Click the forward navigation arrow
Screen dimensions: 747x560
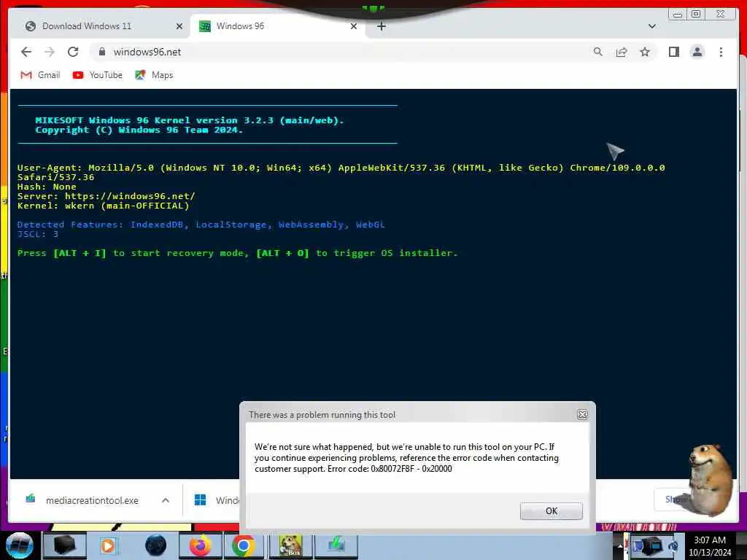click(50, 52)
